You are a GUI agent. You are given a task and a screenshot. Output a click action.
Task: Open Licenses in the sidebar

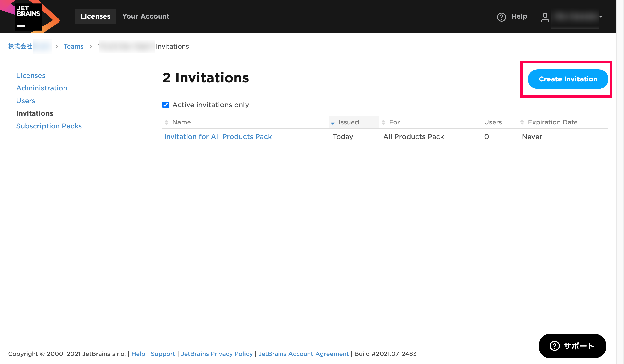click(x=31, y=75)
